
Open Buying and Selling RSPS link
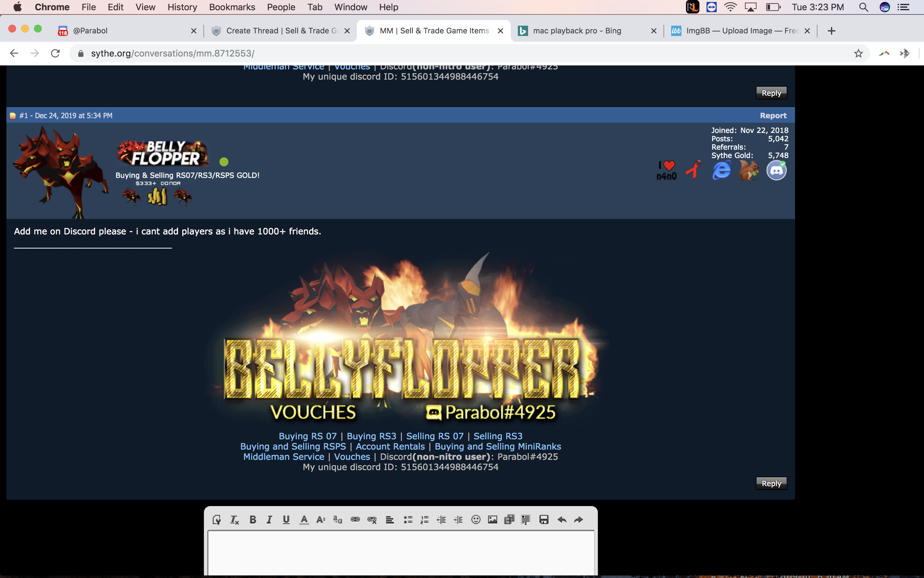tap(293, 446)
